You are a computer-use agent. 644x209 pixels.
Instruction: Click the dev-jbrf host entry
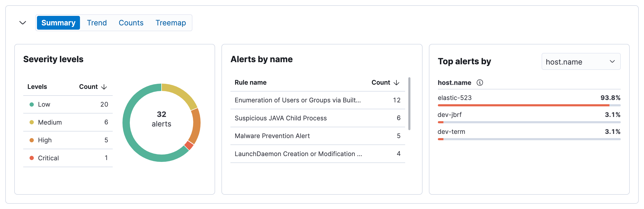tap(449, 115)
